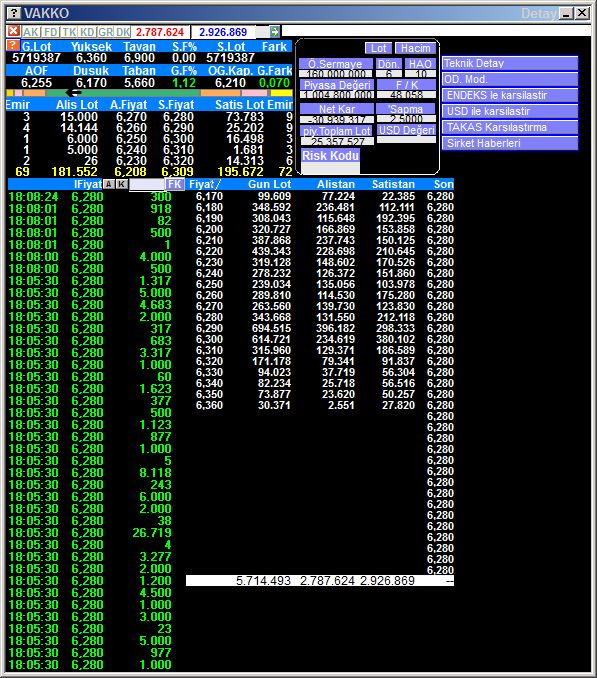The image size is (597, 678).
Task: Toggle the AK toolbar button
Action: click(31, 32)
